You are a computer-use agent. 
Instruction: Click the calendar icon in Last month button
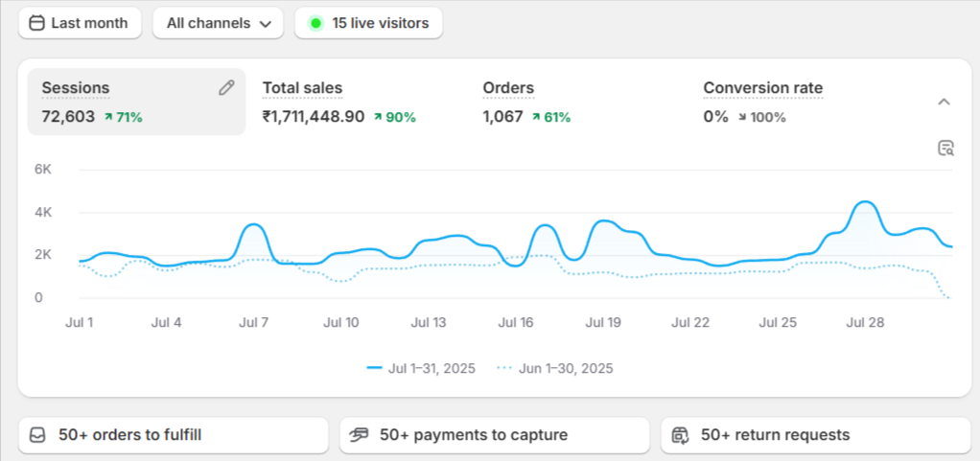coord(36,23)
